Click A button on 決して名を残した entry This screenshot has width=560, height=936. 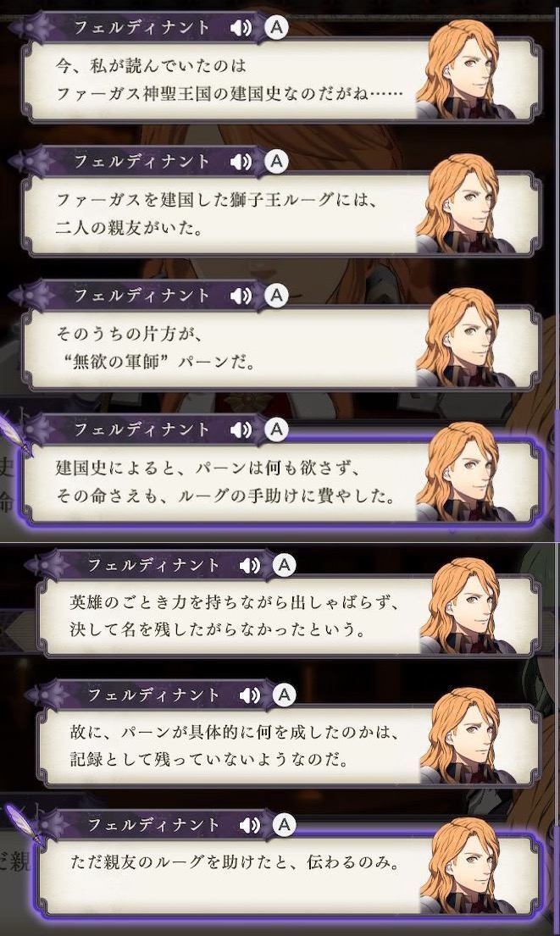point(284,564)
